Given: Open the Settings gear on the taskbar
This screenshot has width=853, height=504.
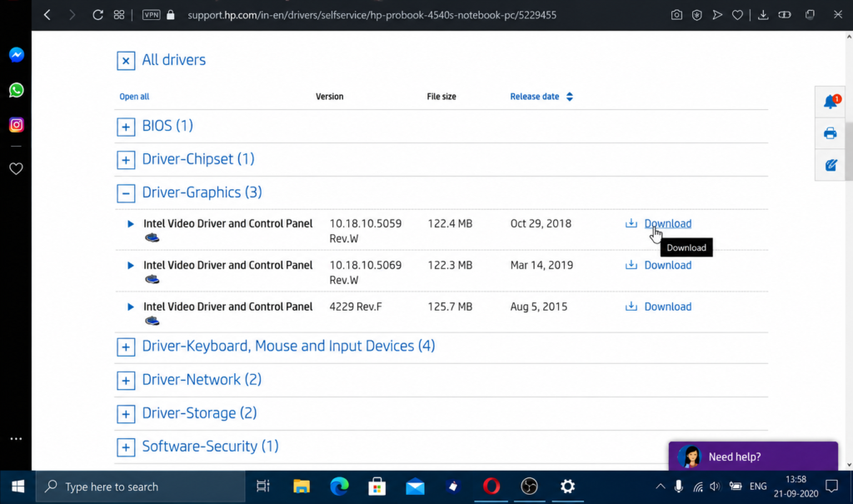Looking at the screenshot, I should [567, 487].
